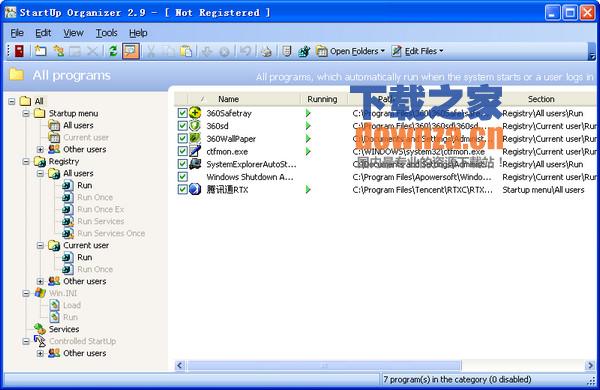Click the SystemExplorerAutoSt... computer icon
The image size is (600, 390).
(x=195, y=164)
